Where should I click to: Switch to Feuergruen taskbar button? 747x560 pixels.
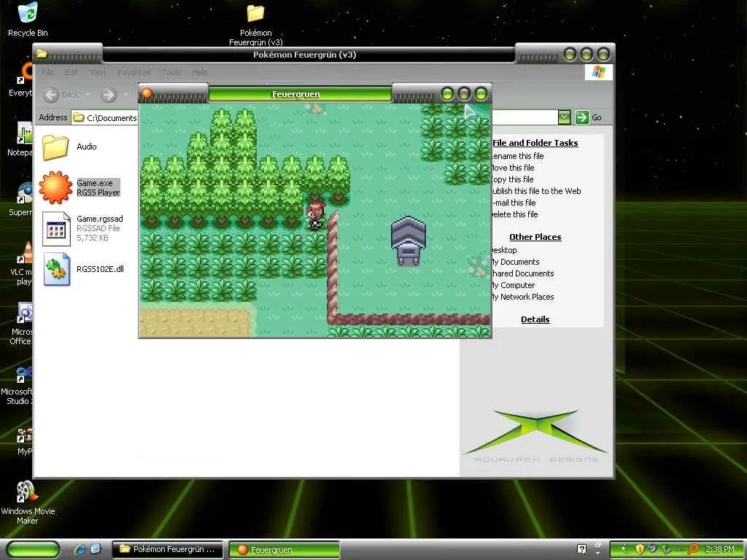tap(285, 549)
